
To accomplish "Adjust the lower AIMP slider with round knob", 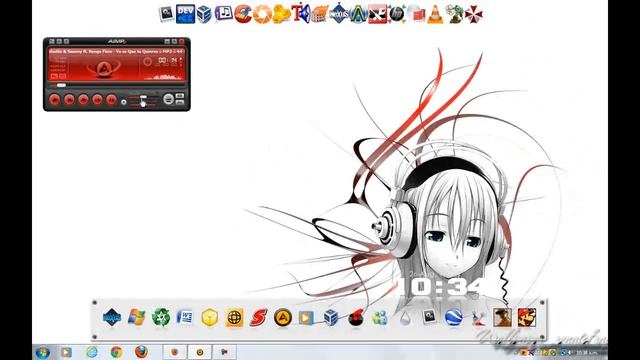I will click(x=143, y=104).
